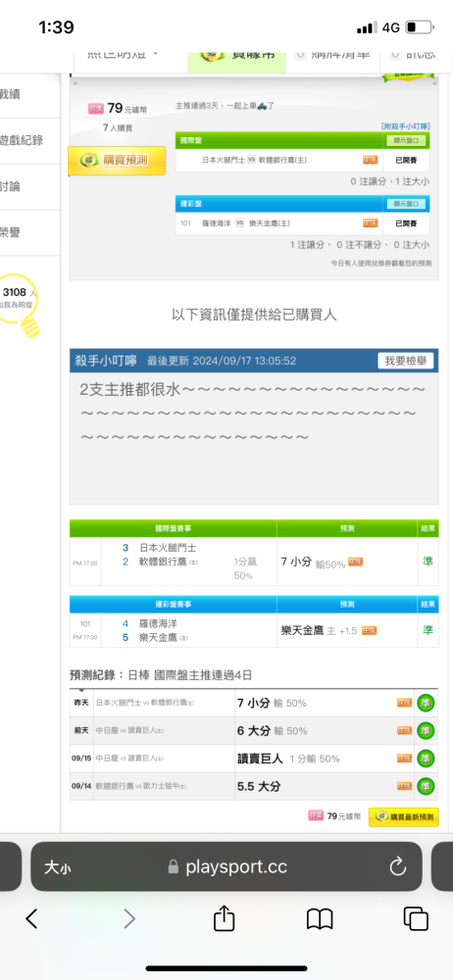Click 顯示盤口 in the 國際盤 header
The height and width of the screenshot is (980, 453).
[x=406, y=140]
